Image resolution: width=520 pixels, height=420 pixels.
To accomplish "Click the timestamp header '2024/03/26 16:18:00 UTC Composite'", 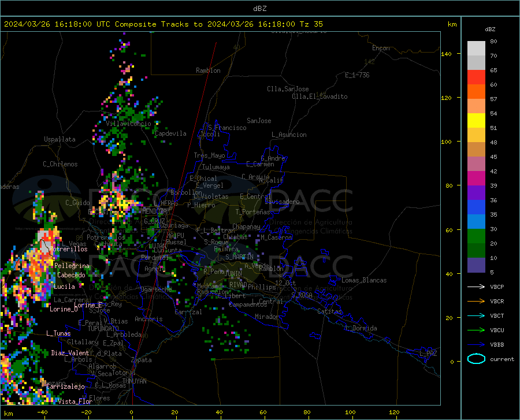I will click(80, 24).
